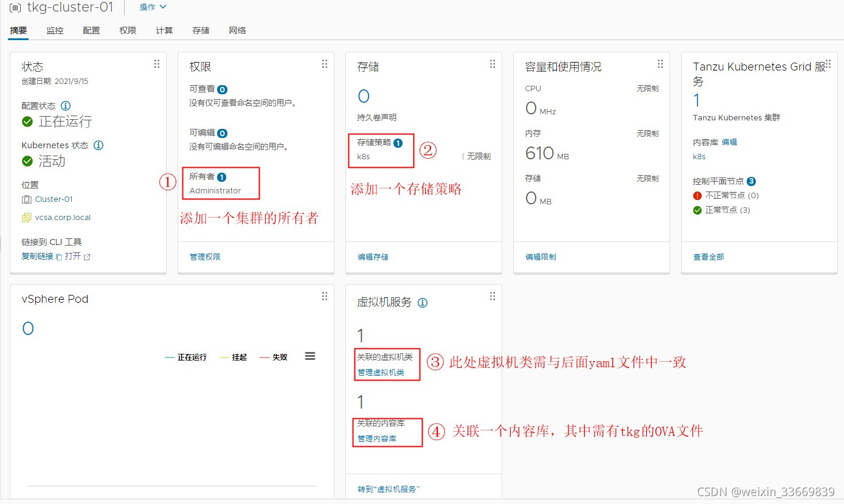
Task: Click the 可查看 count badge
Action: (223, 89)
